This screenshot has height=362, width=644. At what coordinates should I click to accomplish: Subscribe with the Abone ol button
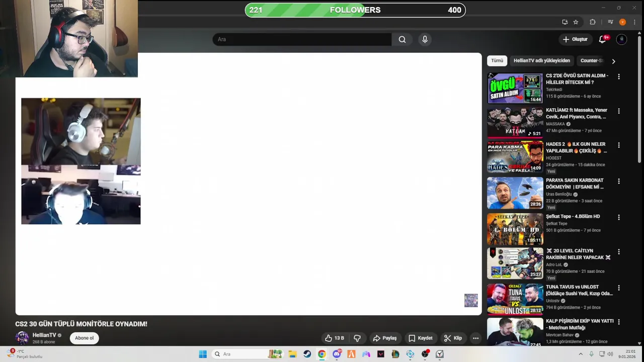coord(84,338)
